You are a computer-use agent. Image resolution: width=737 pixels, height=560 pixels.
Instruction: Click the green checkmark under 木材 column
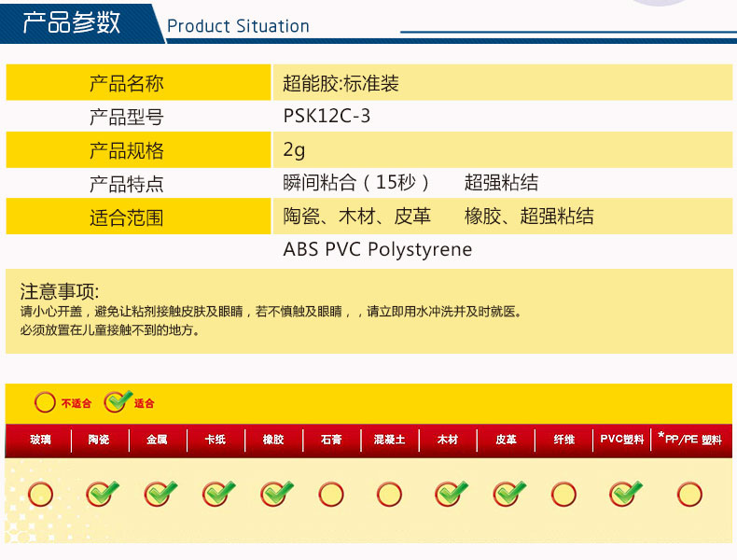pos(451,493)
